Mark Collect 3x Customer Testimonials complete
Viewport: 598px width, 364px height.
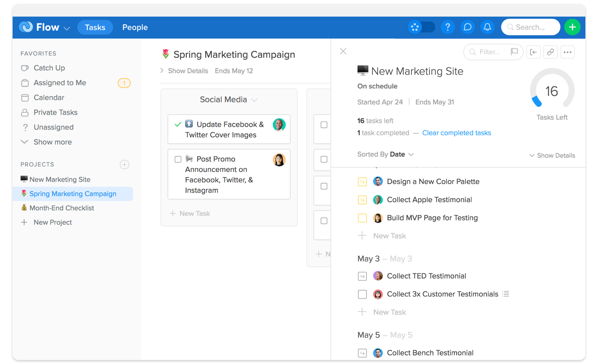[x=362, y=294]
